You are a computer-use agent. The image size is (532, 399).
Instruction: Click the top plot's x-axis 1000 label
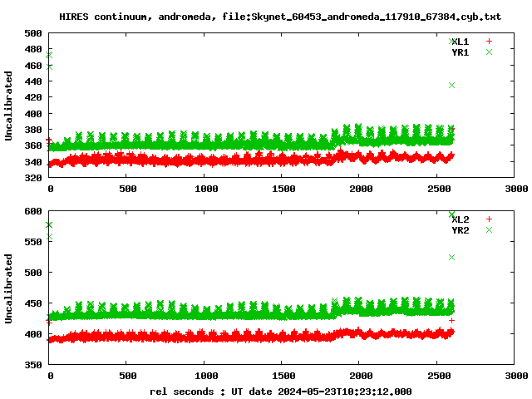click(206, 189)
